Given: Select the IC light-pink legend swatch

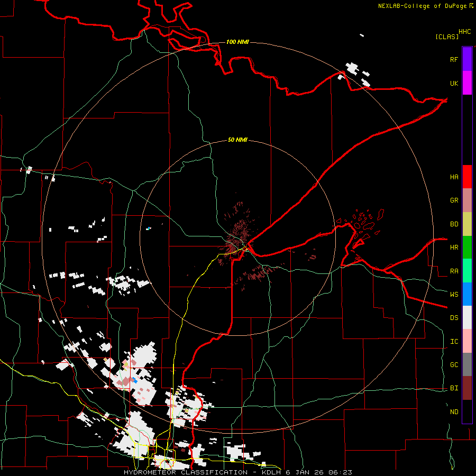Looking at the screenshot, I should tap(467, 341).
